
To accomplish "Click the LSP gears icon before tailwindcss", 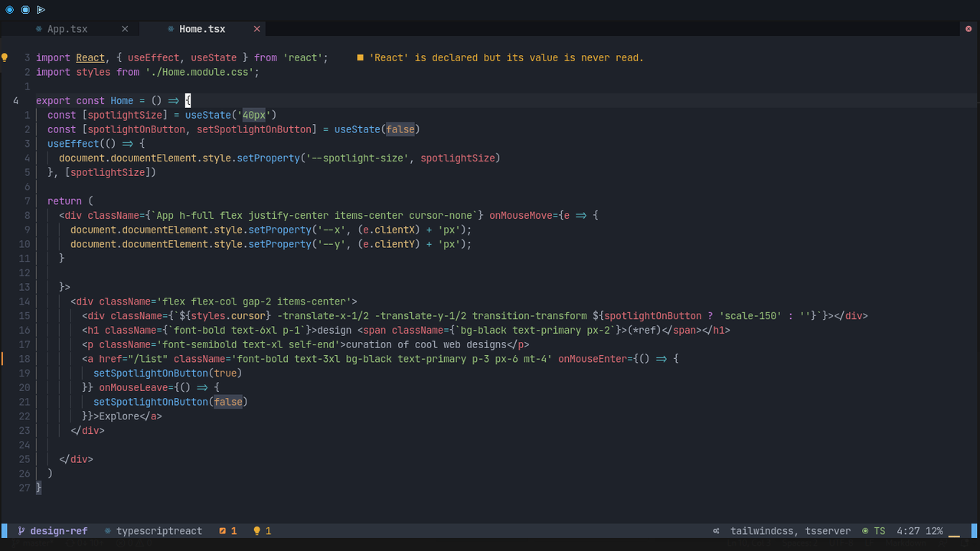I will coord(717,530).
